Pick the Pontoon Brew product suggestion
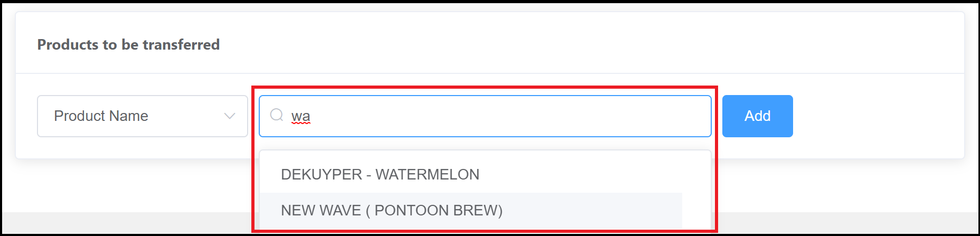Viewport: 980px width, 236px height. [391, 210]
